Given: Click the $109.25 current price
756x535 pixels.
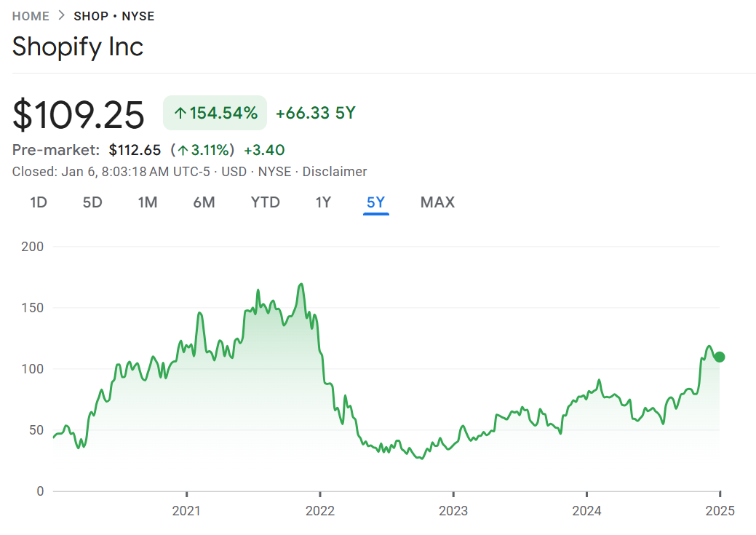Looking at the screenshot, I should coord(79,114).
